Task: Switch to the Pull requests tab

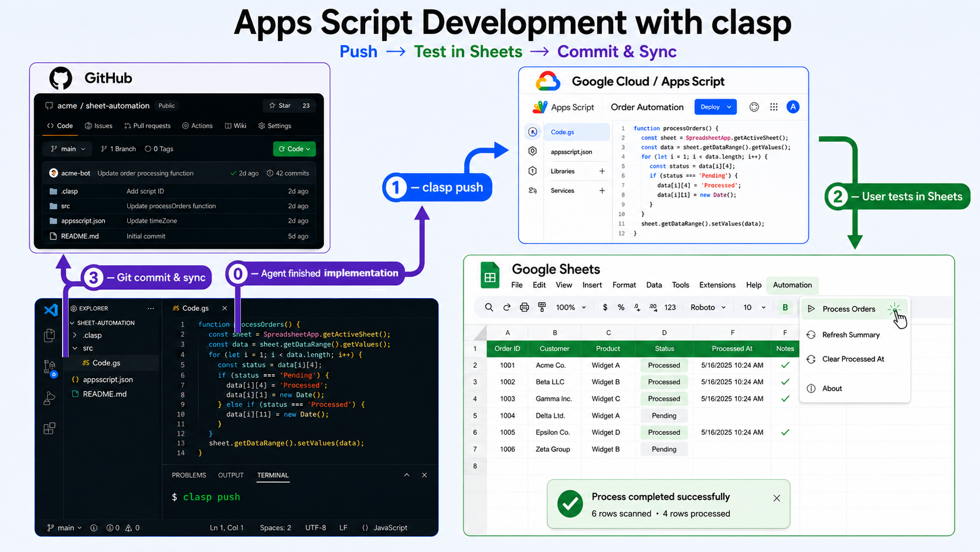Action: [x=147, y=126]
